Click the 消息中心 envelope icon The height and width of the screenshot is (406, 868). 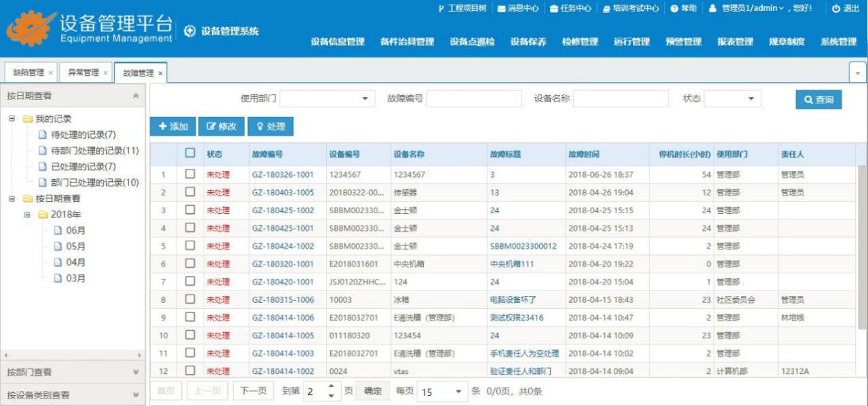[x=502, y=8]
